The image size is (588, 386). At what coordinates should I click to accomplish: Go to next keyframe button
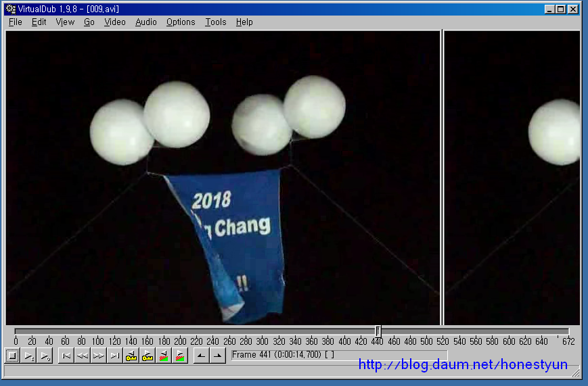click(x=148, y=356)
